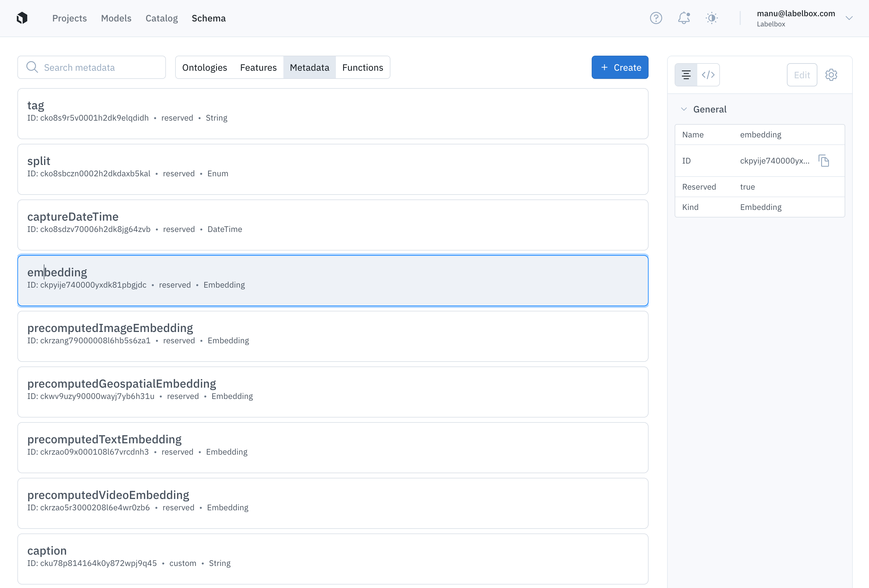
Task: Open the settings gear icon
Action: (x=831, y=75)
